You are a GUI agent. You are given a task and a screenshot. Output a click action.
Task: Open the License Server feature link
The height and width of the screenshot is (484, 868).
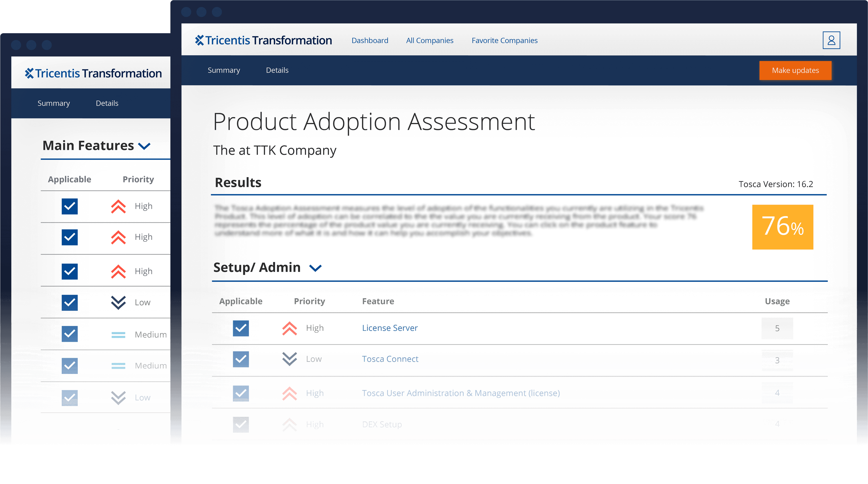pyautogui.click(x=390, y=328)
